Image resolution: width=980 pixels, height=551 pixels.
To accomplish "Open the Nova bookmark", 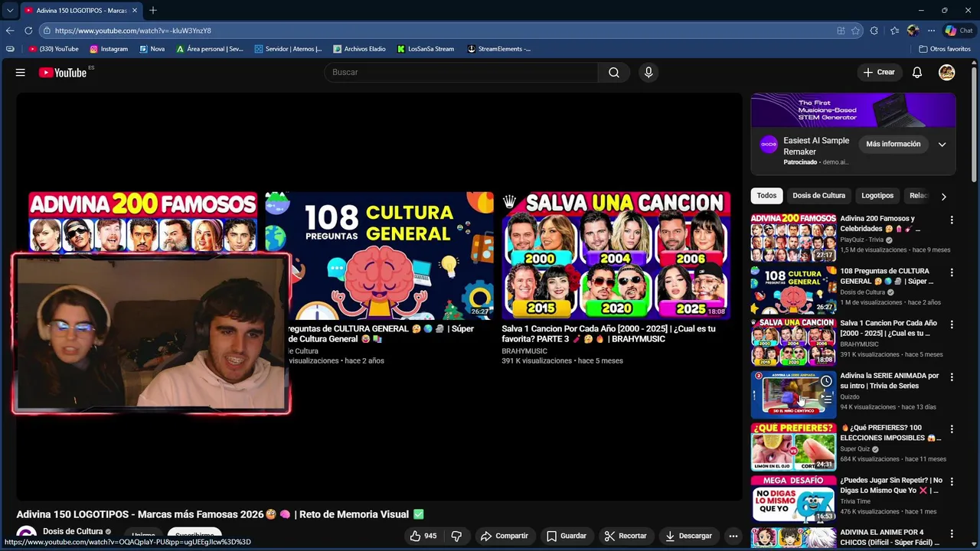I will point(152,49).
